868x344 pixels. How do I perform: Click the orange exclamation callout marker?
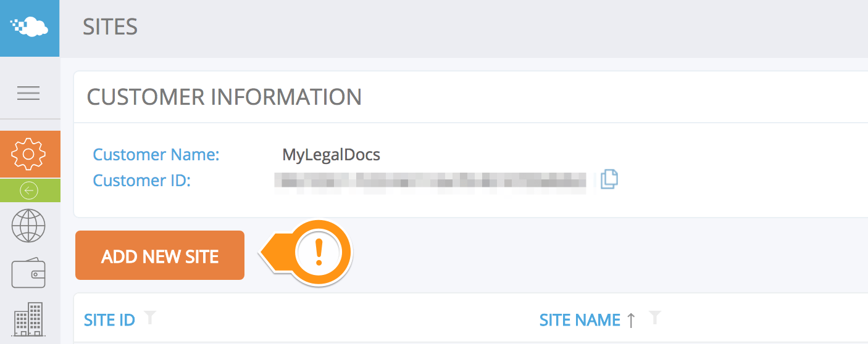pos(319,252)
